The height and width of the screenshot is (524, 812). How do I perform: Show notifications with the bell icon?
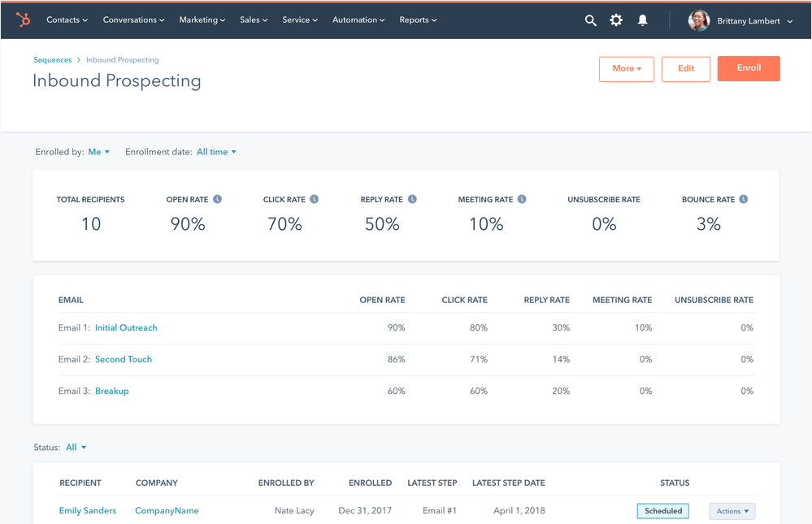[x=642, y=20]
